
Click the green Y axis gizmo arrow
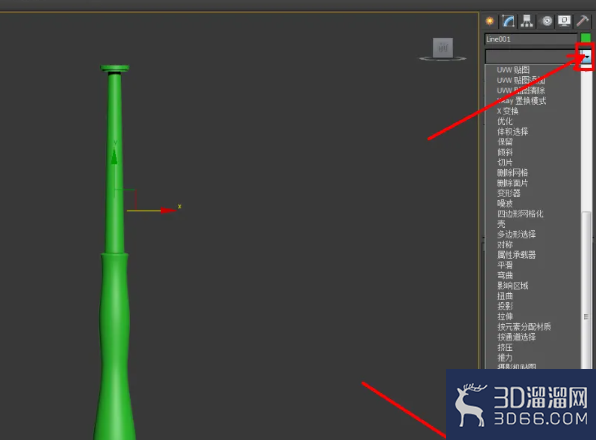(x=114, y=156)
